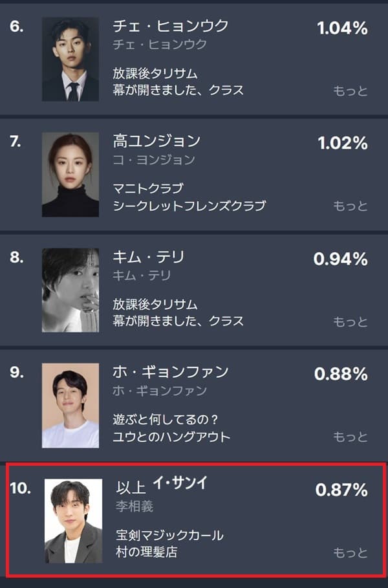Expand もっと for rank 8 キム・テリ

click(350, 321)
